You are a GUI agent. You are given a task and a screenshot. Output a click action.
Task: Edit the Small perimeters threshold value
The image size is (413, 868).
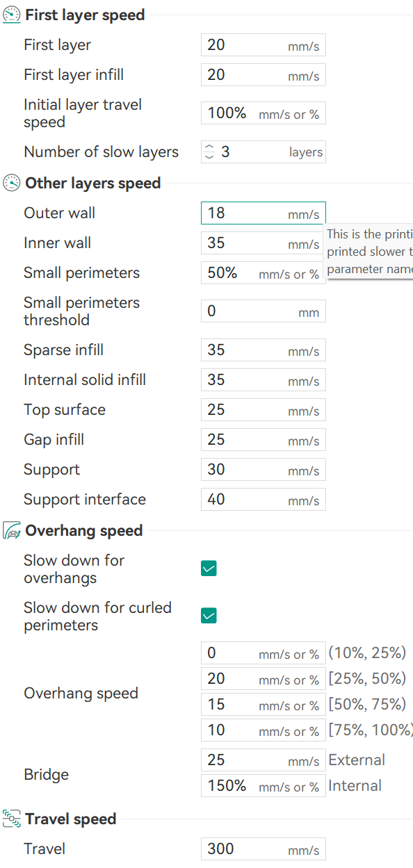tap(264, 311)
